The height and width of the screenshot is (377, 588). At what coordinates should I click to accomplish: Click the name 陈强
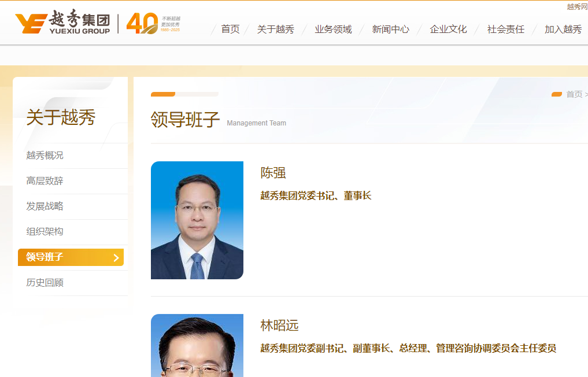(273, 172)
